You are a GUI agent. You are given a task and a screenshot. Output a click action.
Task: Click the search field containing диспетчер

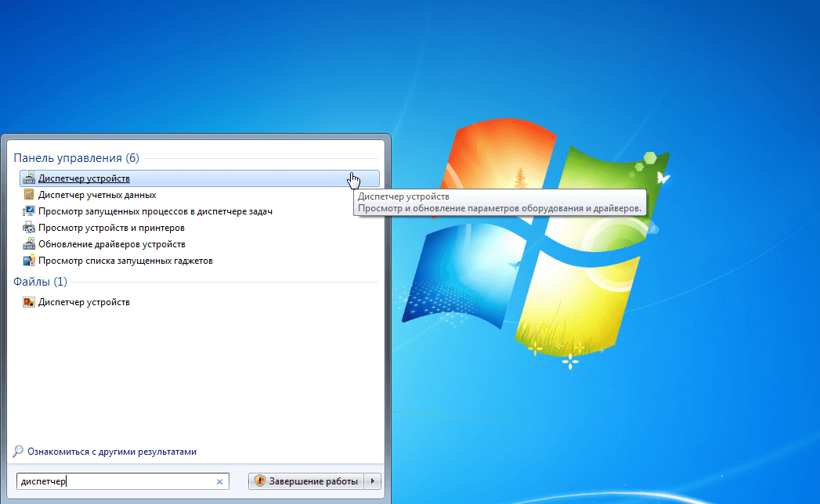[x=123, y=481]
